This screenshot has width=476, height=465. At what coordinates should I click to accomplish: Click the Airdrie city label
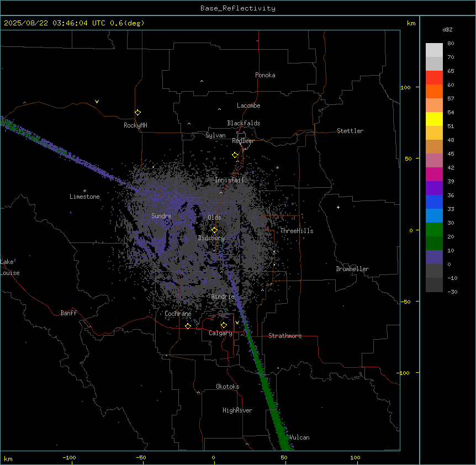[223, 297]
